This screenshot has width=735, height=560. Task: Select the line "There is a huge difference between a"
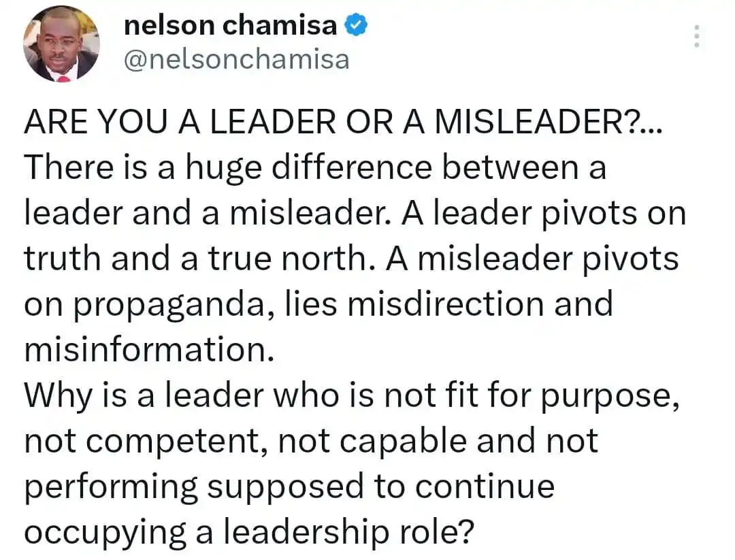click(316, 169)
